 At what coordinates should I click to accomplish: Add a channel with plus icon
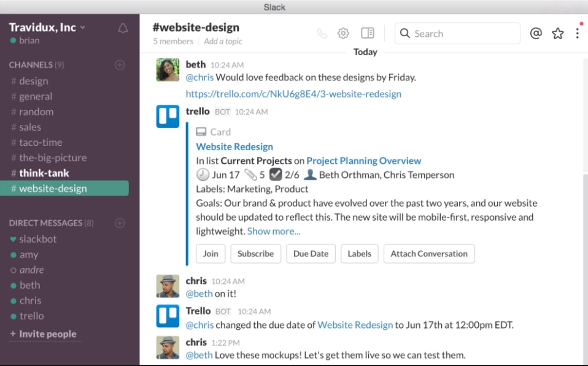click(x=120, y=65)
